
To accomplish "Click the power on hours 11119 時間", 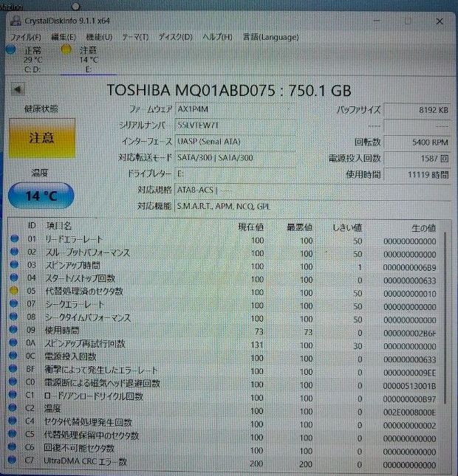I will [417, 175].
